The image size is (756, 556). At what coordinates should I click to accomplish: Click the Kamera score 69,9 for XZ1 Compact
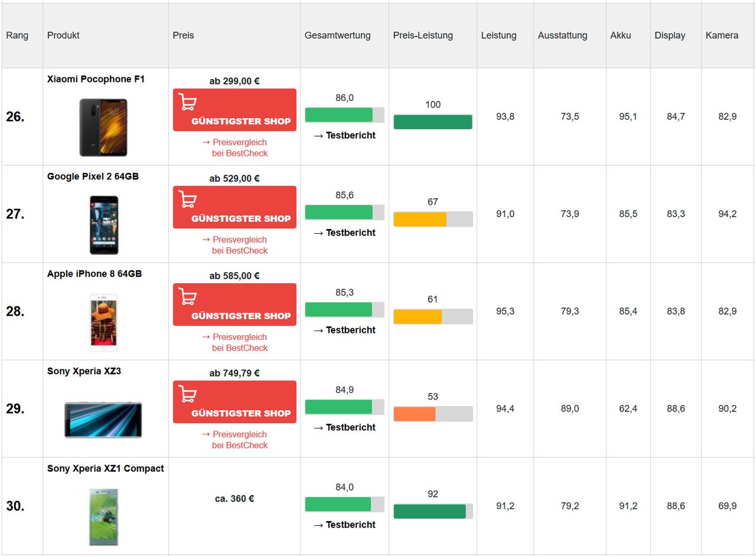(728, 506)
